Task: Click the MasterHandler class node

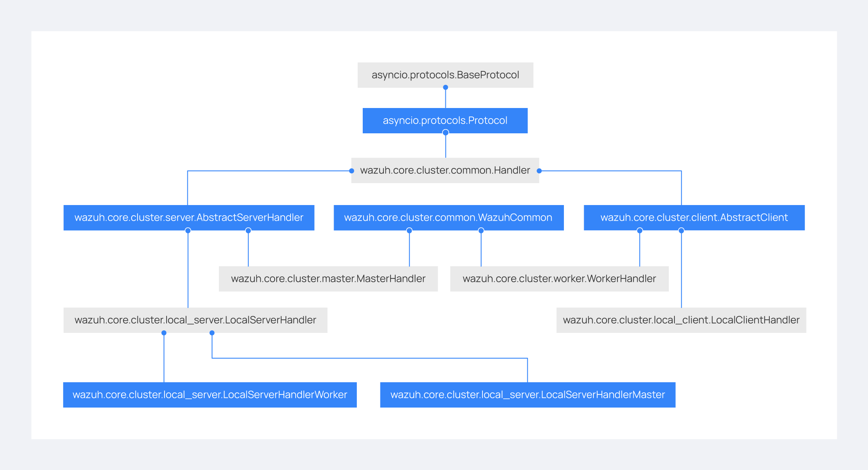Action: pyautogui.click(x=328, y=279)
